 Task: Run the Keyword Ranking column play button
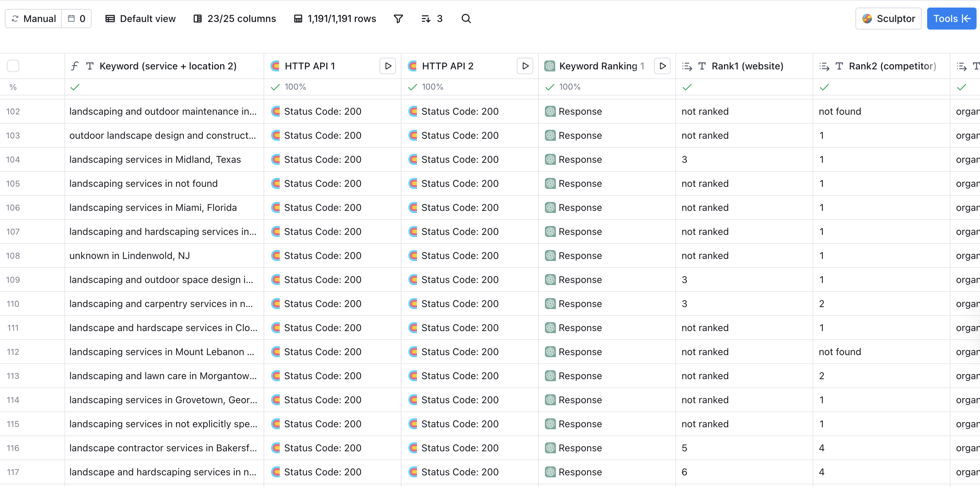click(x=662, y=66)
